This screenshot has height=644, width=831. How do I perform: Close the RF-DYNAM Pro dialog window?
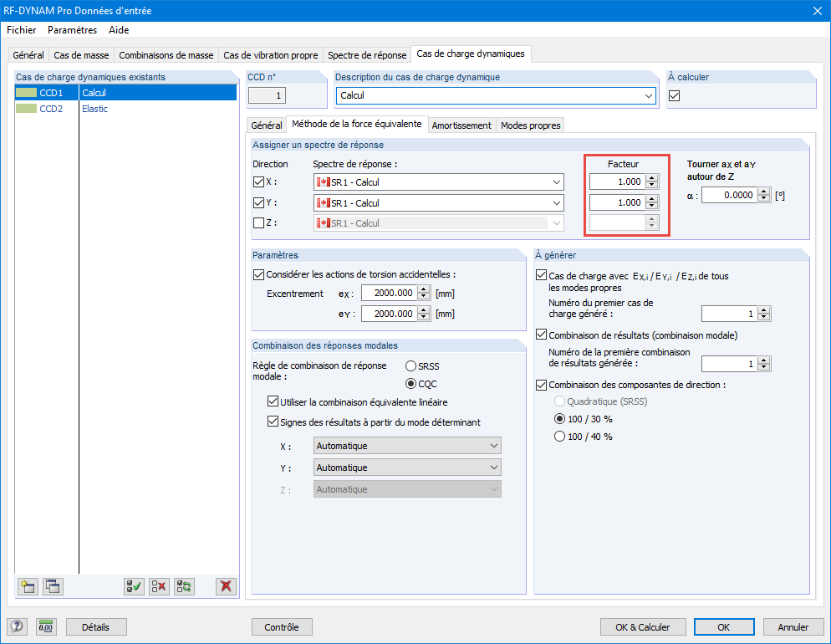pyautogui.click(x=818, y=11)
